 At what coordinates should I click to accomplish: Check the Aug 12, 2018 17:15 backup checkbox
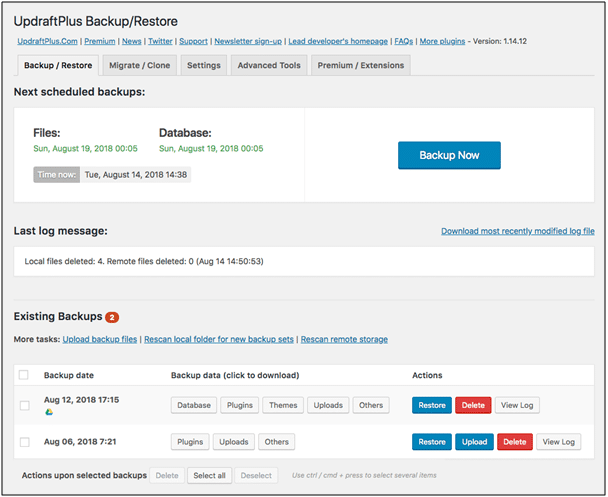click(25, 406)
